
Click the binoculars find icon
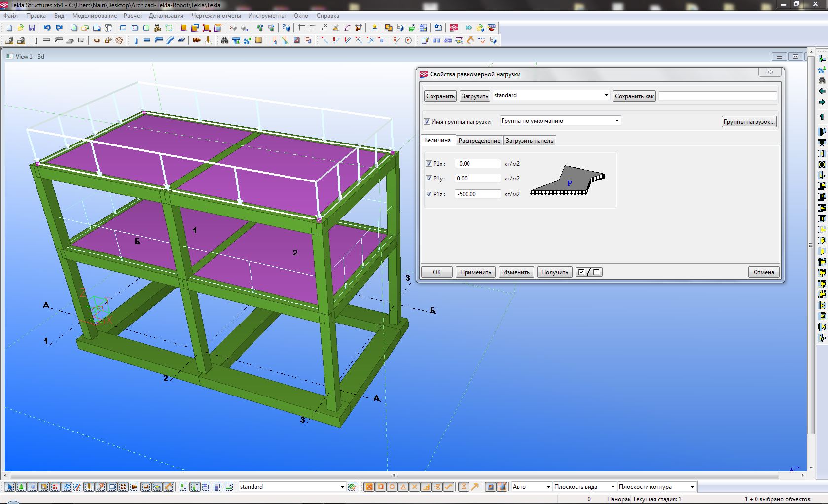(225, 40)
